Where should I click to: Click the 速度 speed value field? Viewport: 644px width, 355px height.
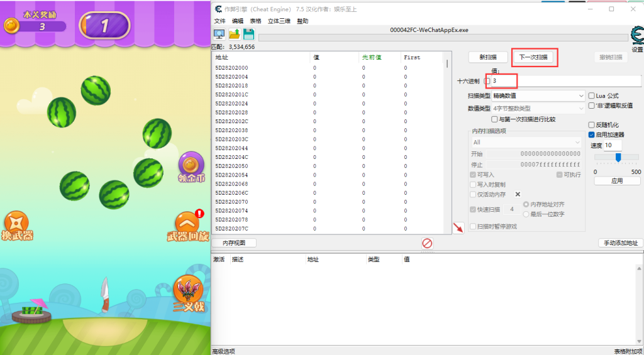(613, 145)
